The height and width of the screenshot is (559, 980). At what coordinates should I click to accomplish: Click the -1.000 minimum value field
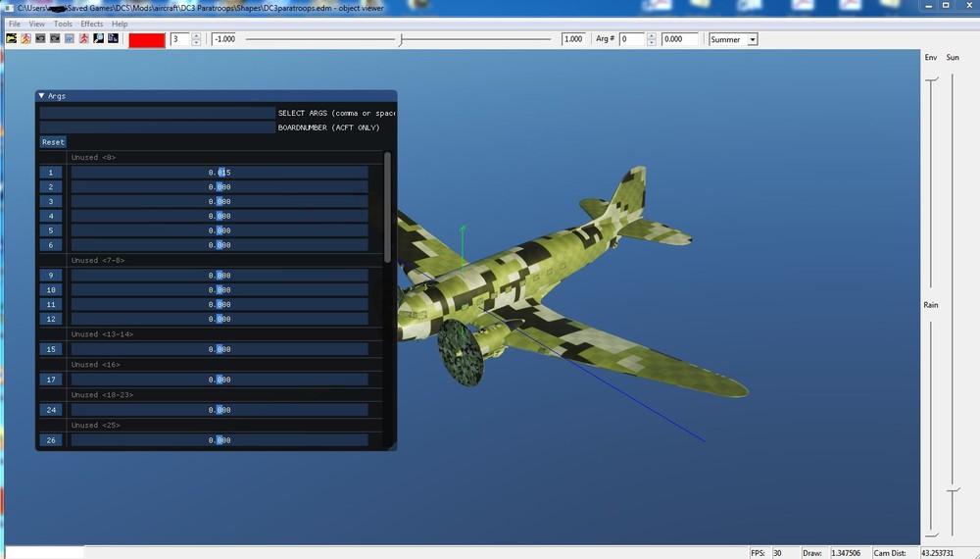click(225, 39)
